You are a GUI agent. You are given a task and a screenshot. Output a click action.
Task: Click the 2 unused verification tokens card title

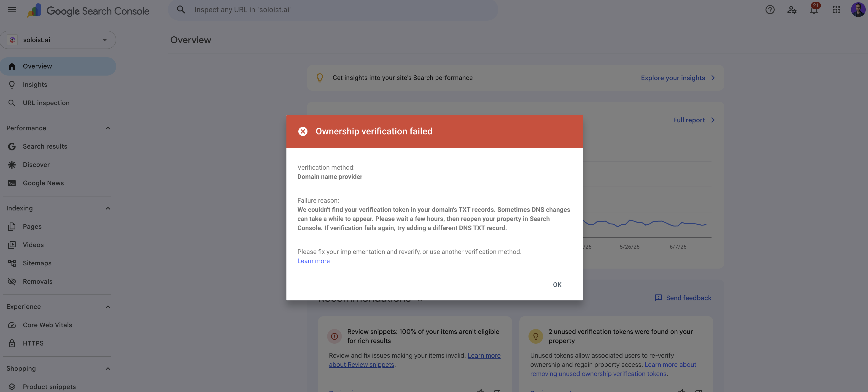[x=620, y=336]
